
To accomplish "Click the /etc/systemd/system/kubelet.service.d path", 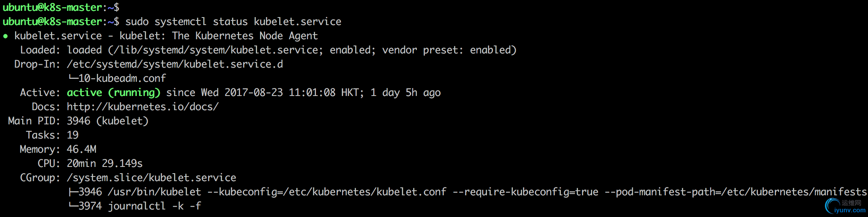I will pyautogui.click(x=175, y=64).
